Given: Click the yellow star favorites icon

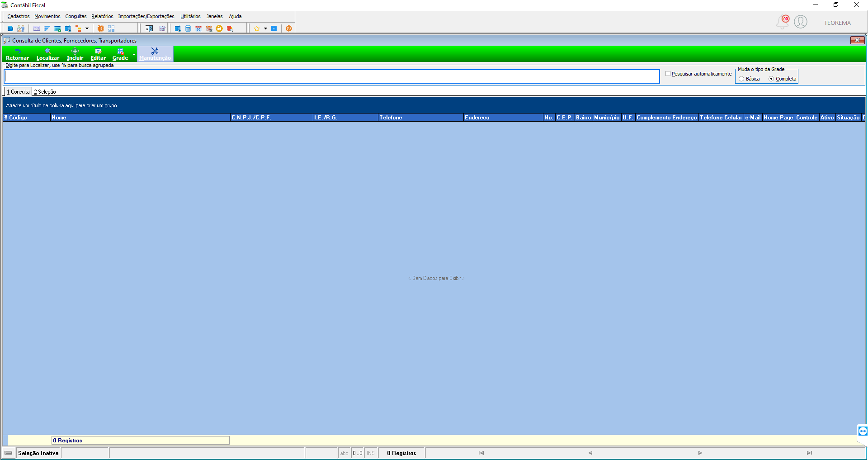Looking at the screenshot, I should (x=257, y=28).
